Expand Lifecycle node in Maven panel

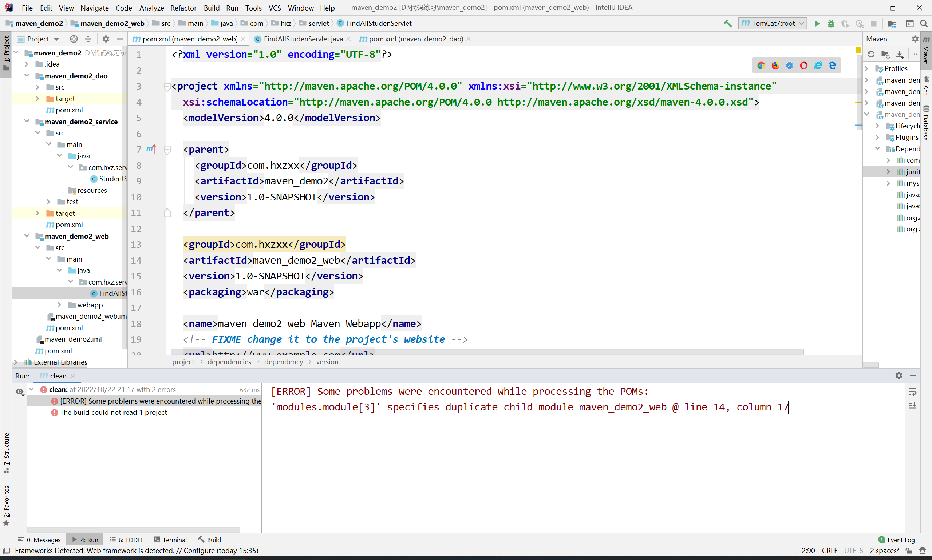tap(878, 126)
